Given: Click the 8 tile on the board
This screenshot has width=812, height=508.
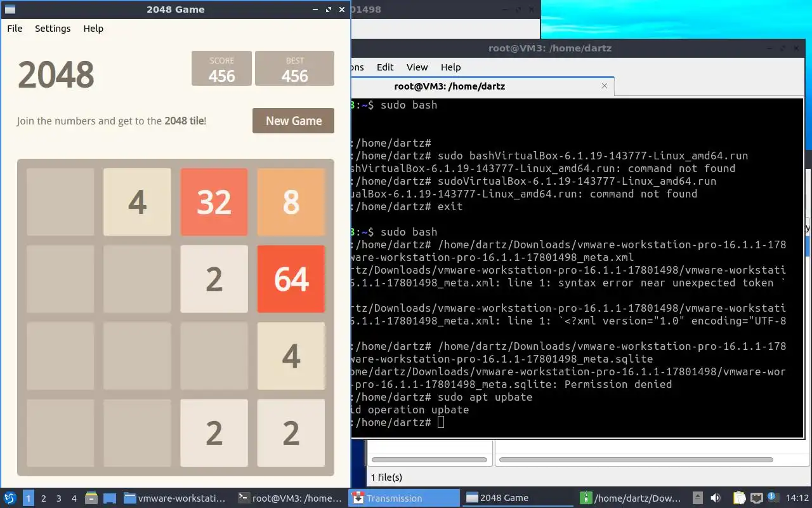Looking at the screenshot, I should [291, 202].
